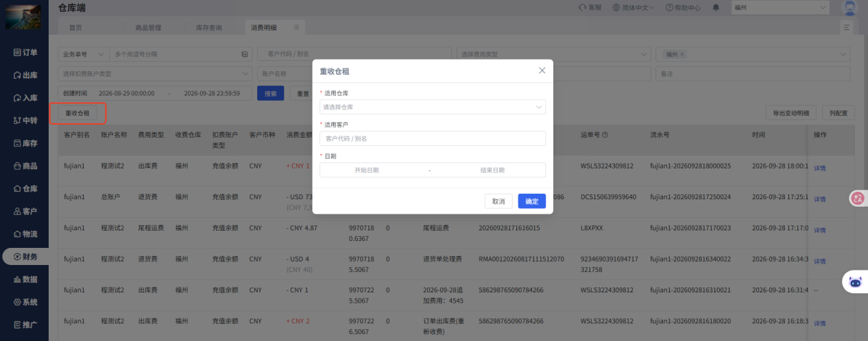Click the batch input icon beside 业务单号
This screenshot has width=868, height=341.
245,54
